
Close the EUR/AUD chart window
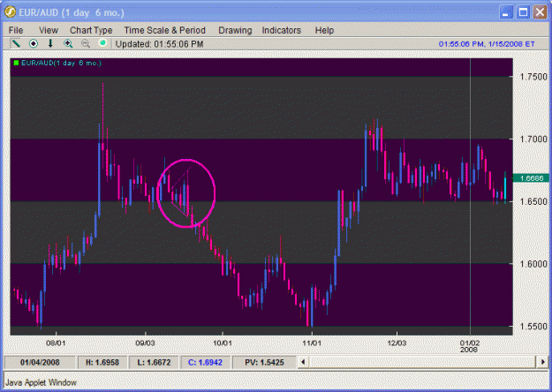(540, 12)
